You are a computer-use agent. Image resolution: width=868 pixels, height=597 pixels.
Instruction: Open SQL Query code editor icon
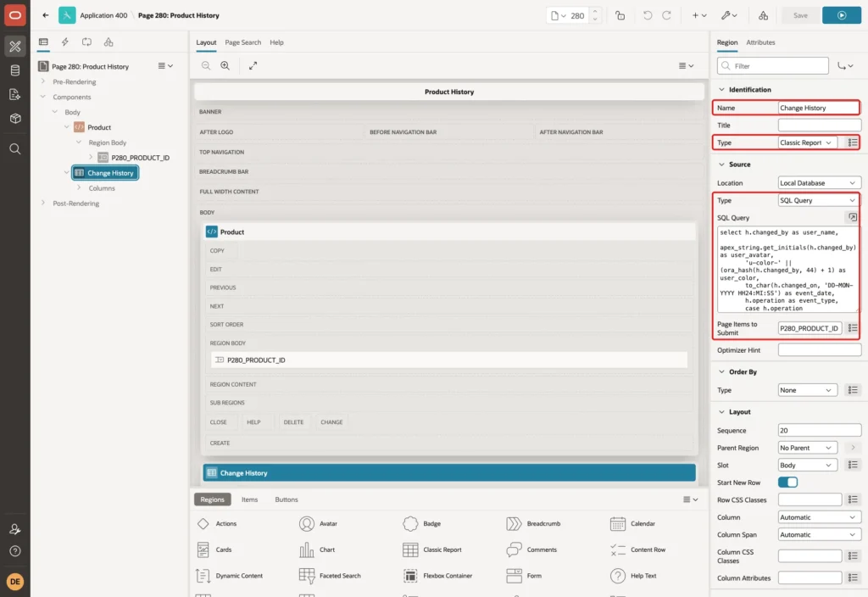pos(853,217)
